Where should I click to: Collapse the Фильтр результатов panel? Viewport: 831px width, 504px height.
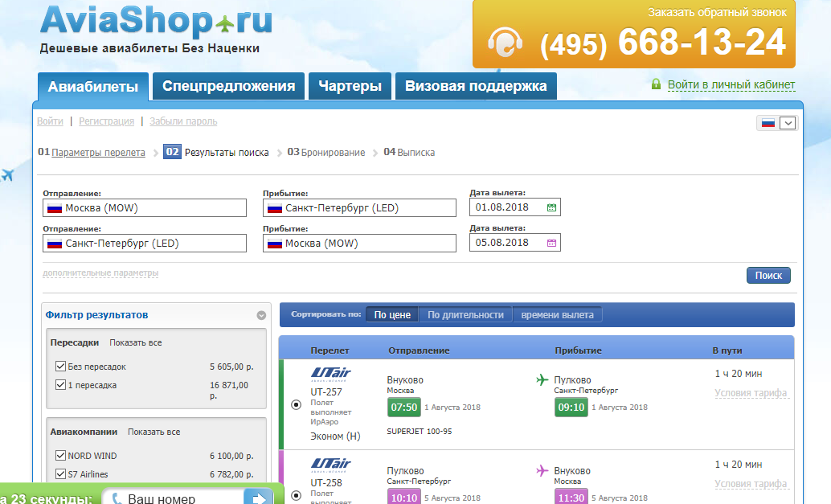[260, 316]
